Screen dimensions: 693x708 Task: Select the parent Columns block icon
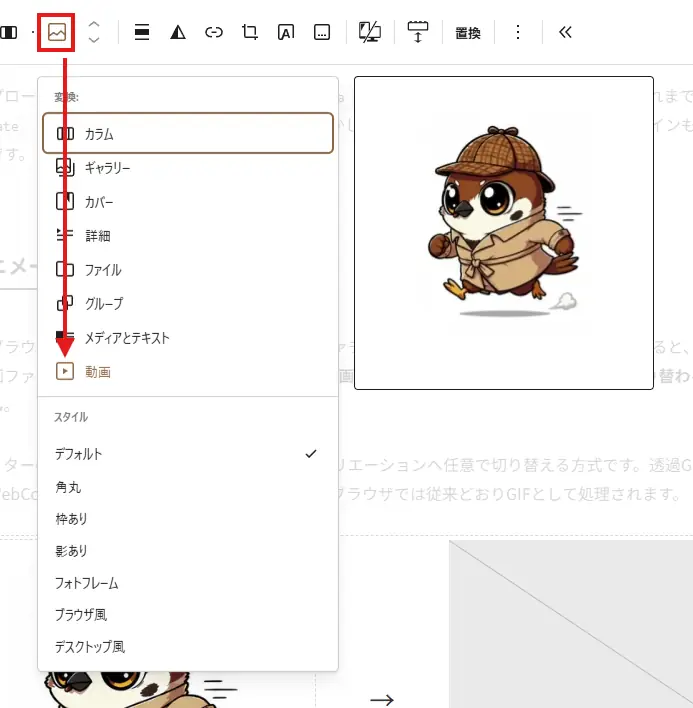coord(9,32)
